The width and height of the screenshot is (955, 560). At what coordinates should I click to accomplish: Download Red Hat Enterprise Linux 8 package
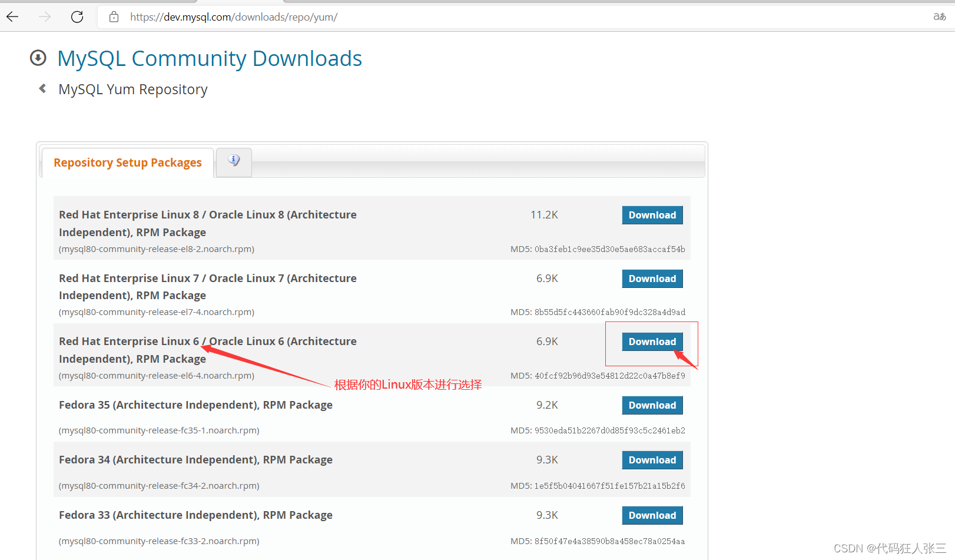coord(652,215)
